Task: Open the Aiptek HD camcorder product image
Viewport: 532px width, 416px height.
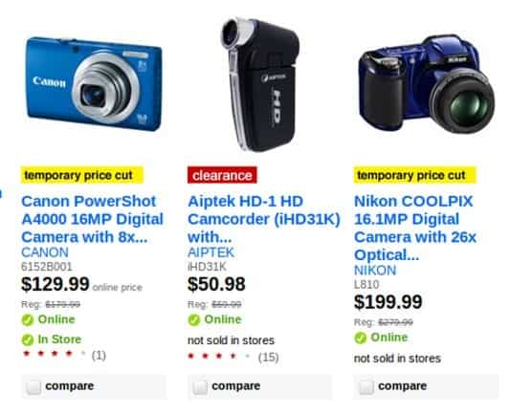Action: [x=260, y=84]
